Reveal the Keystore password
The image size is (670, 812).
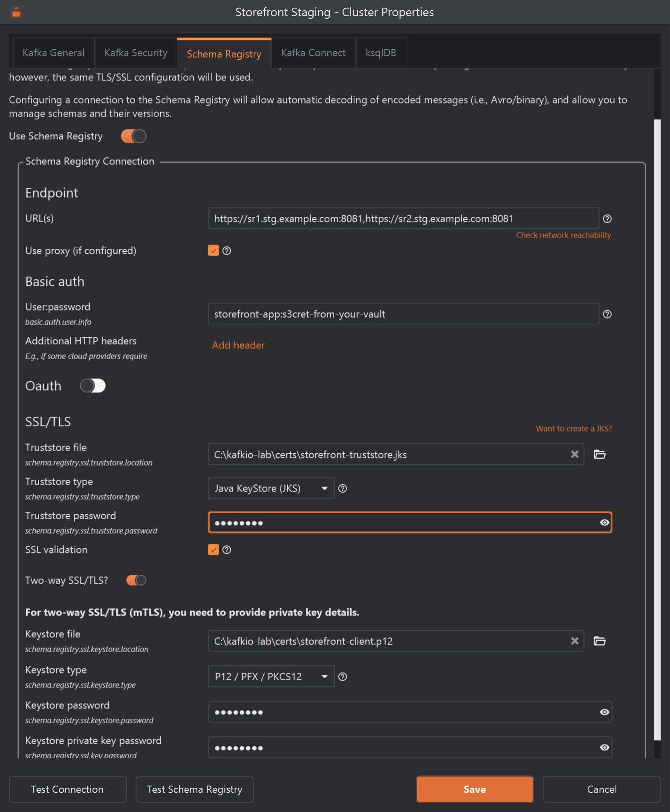[x=604, y=712]
